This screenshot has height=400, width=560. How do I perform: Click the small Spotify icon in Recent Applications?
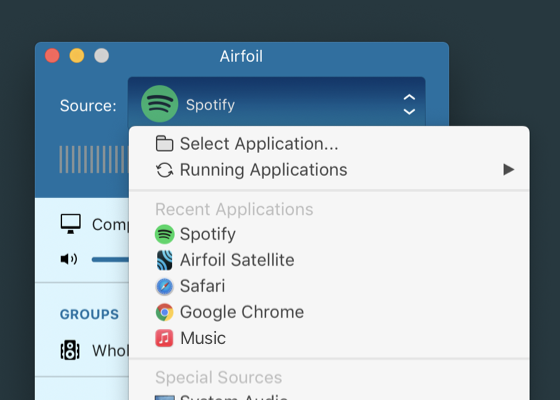pyautogui.click(x=164, y=234)
